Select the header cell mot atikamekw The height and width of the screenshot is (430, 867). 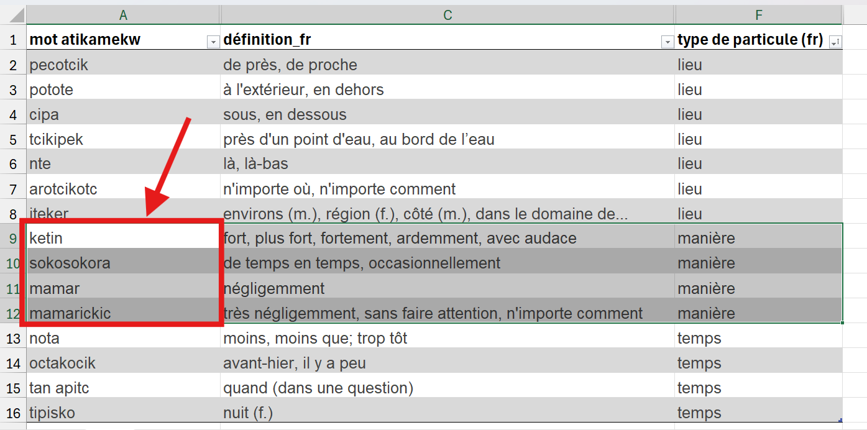click(123, 40)
